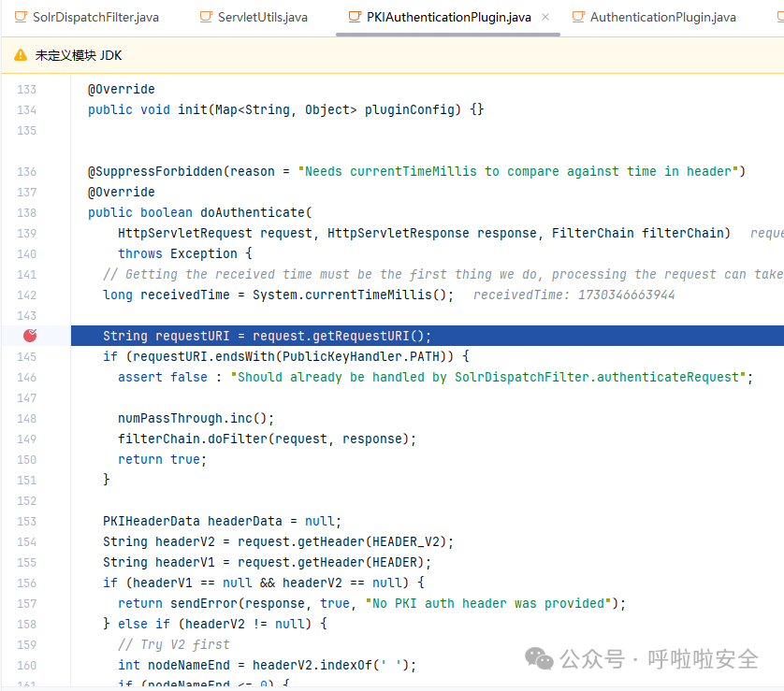This screenshot has width=784, height=691.
Task: Click the @SuppressForbidden annotation
Action: point(155,172)
